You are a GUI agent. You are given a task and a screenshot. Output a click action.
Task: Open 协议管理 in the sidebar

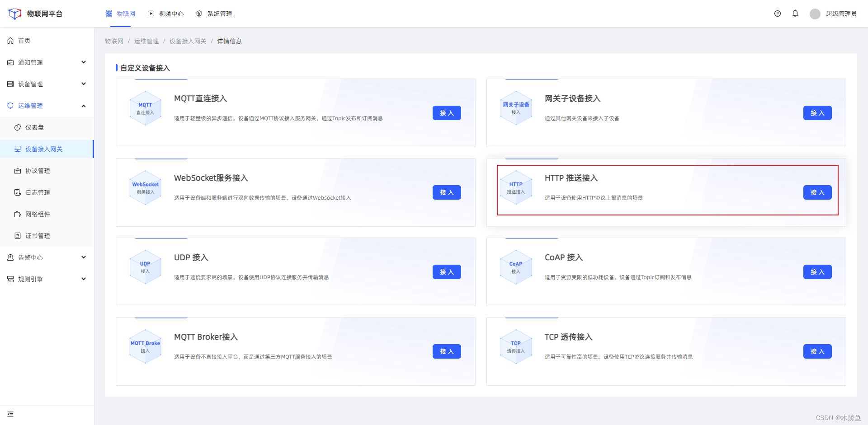(x=47, y=171)
